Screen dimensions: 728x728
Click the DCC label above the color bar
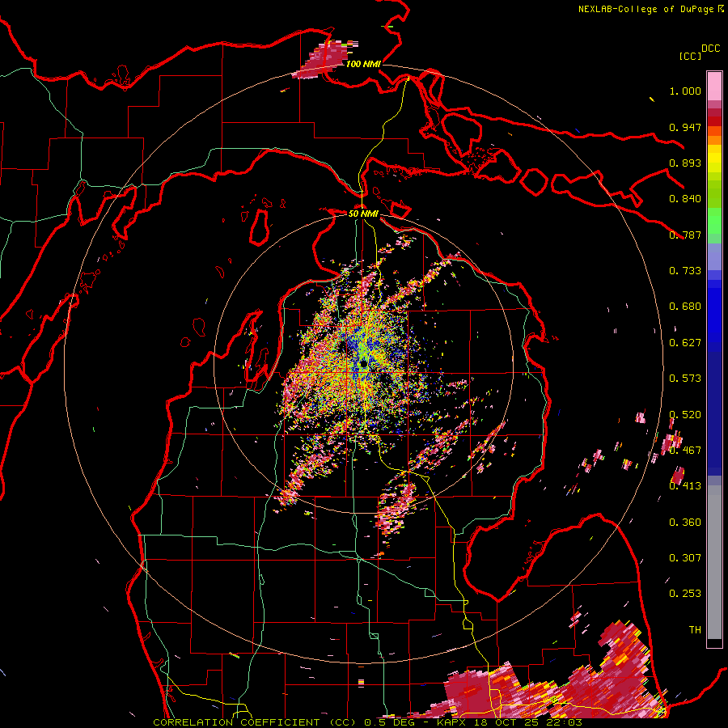point(710,49)
